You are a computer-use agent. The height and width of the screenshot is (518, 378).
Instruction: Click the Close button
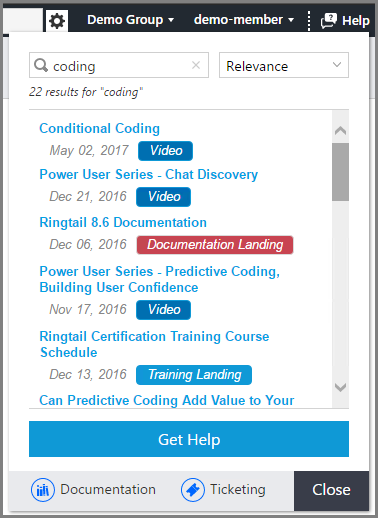click(x=331, y=490)
